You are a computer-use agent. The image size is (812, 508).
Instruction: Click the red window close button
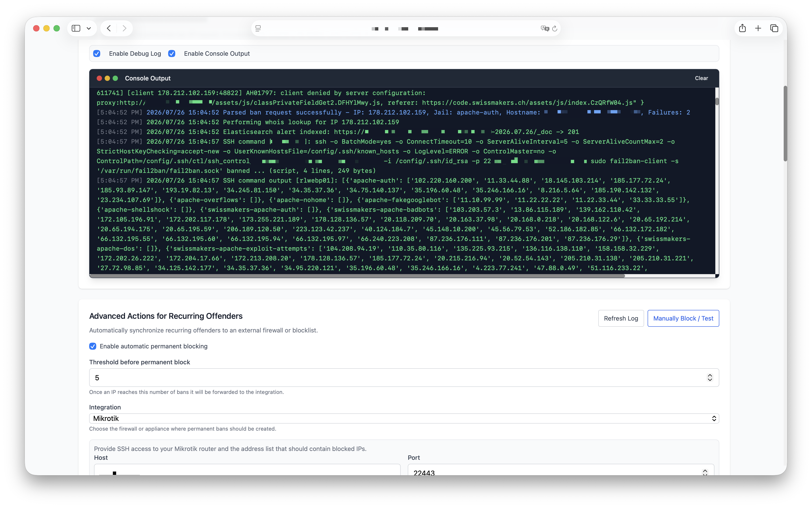(x=36, y=28)
